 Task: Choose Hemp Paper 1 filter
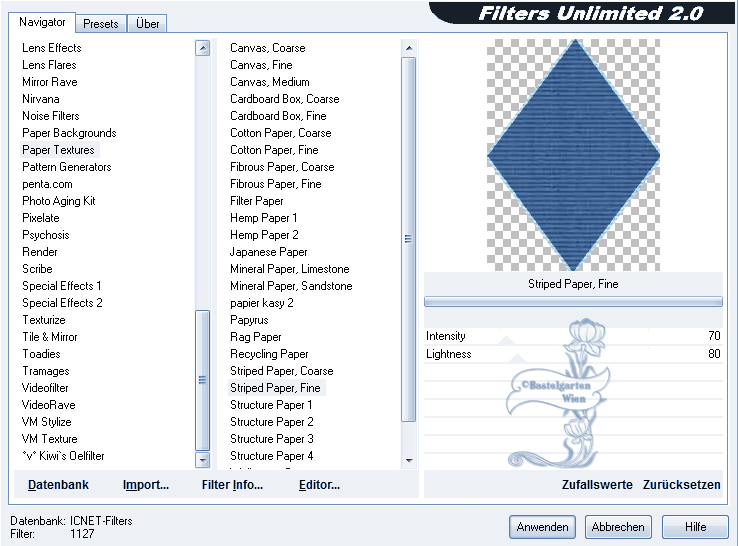pos(264,218)
